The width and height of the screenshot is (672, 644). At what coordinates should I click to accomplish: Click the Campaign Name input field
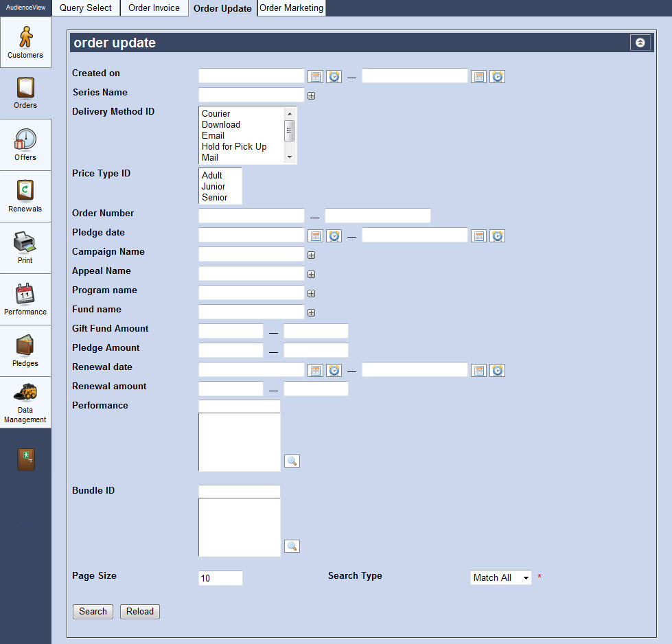(x=251, y=254)
